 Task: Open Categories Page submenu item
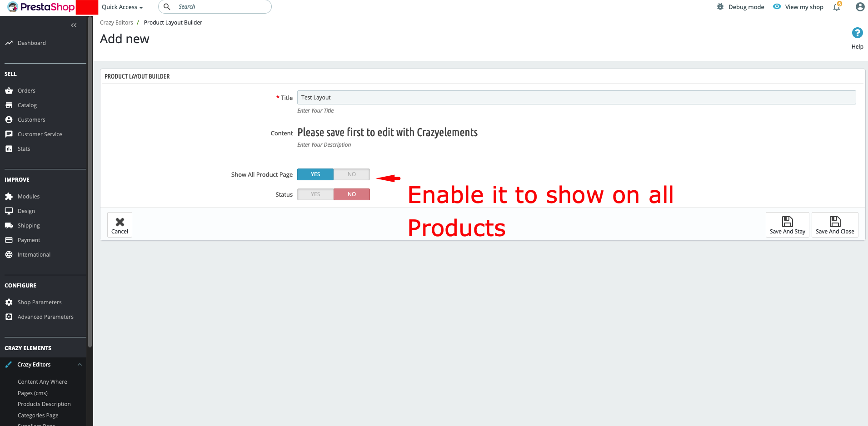38,416
